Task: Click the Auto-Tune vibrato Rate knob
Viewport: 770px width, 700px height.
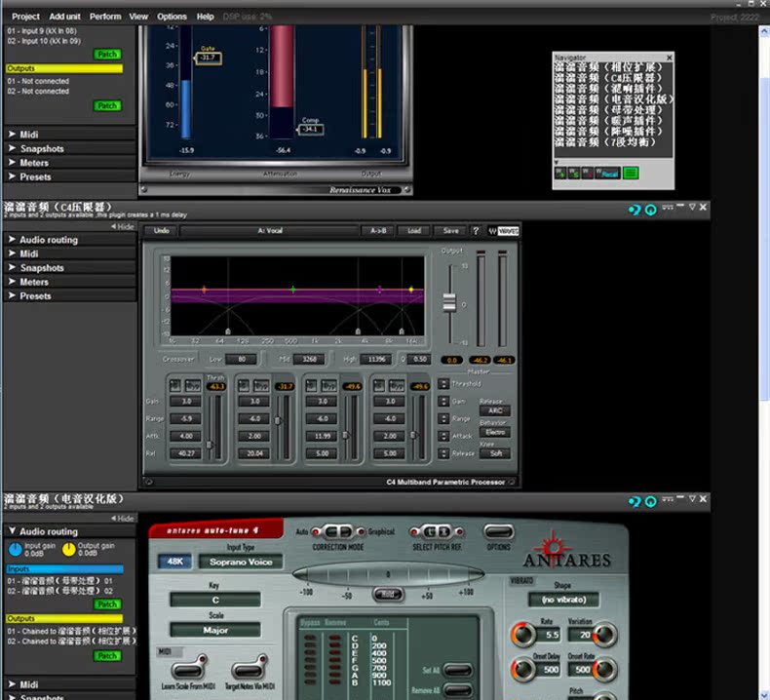Action: pos(549,635)
